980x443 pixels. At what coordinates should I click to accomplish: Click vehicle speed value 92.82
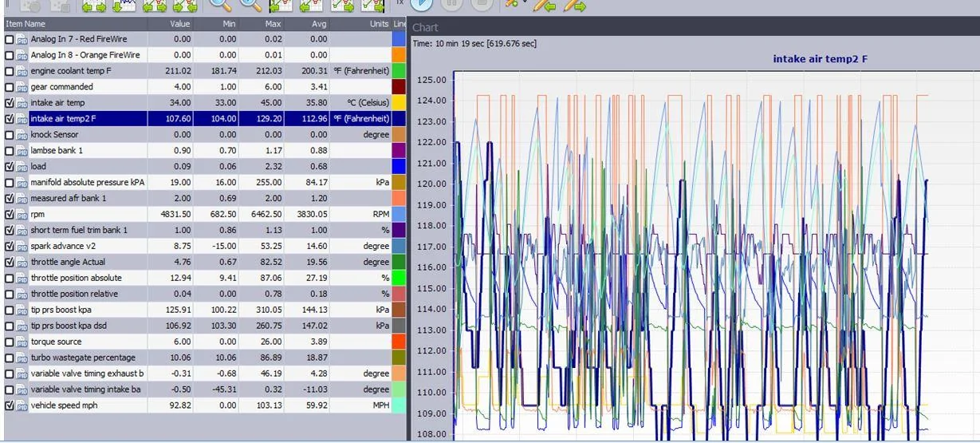point(180,406)
